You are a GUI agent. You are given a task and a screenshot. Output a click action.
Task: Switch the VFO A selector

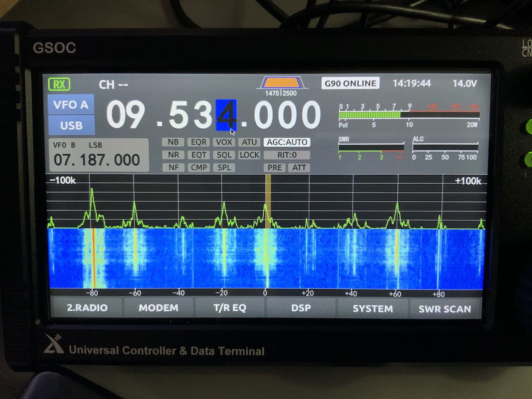[71, 105]
